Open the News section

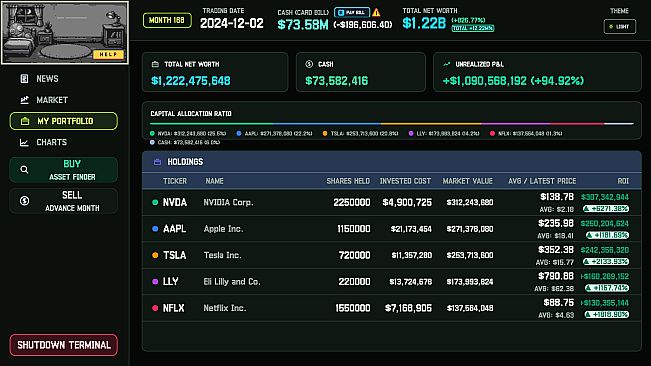[x=63, y=78]
